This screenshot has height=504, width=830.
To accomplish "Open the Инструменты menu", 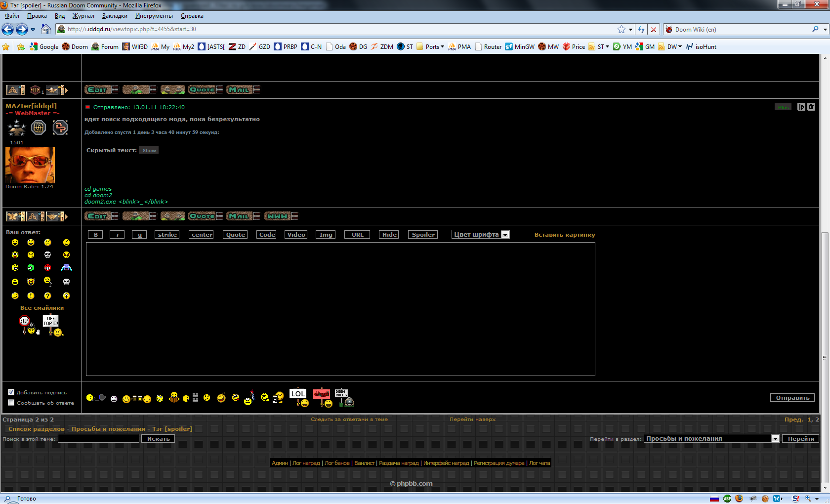I will pyautogui.click(x=154, y=16).
